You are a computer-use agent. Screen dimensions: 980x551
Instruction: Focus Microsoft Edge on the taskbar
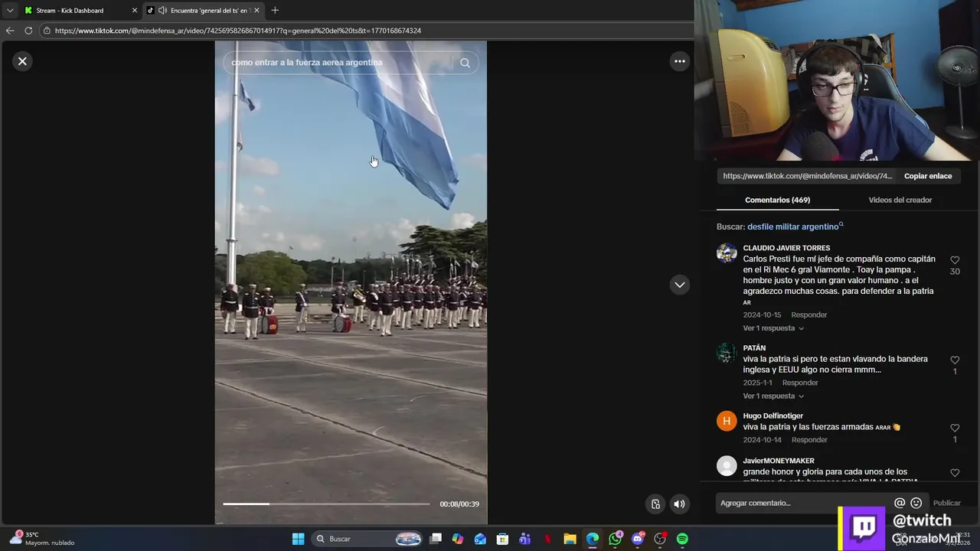tap(593, 539)
